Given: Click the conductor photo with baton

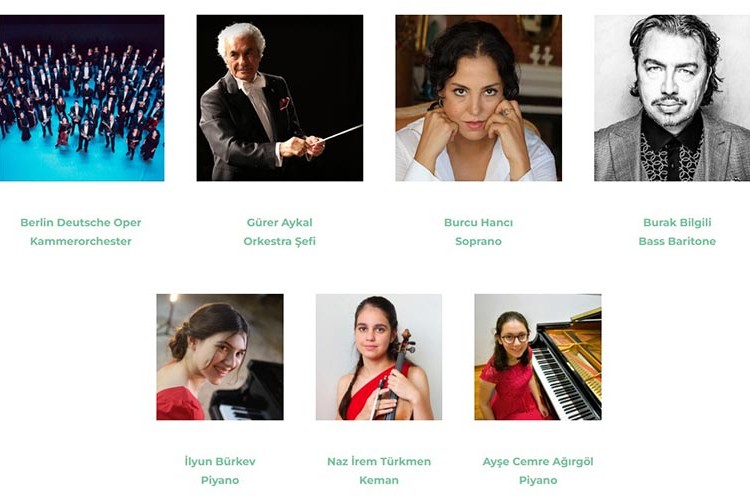Looking at the screenshot, I should tap(280, 98).
